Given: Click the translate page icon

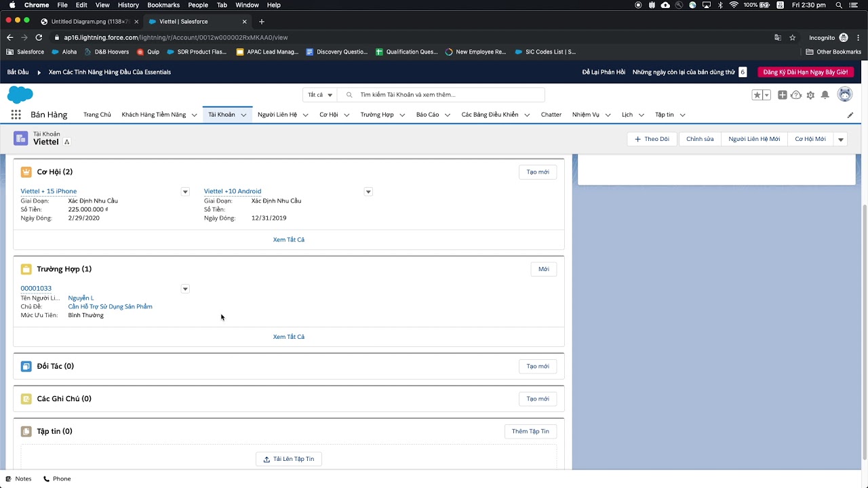Looking at the screenshot, I should [x=778, y=38].
